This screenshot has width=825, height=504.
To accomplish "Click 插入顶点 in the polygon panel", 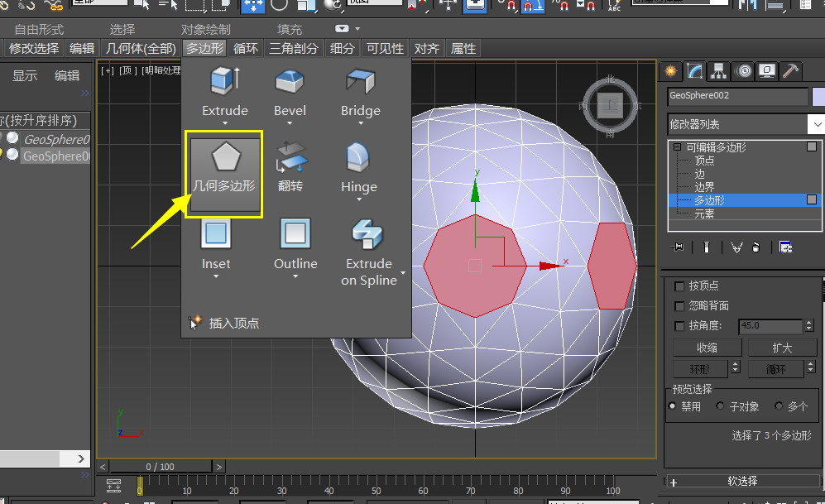I will pyautogui.click(x=233, y=323).
